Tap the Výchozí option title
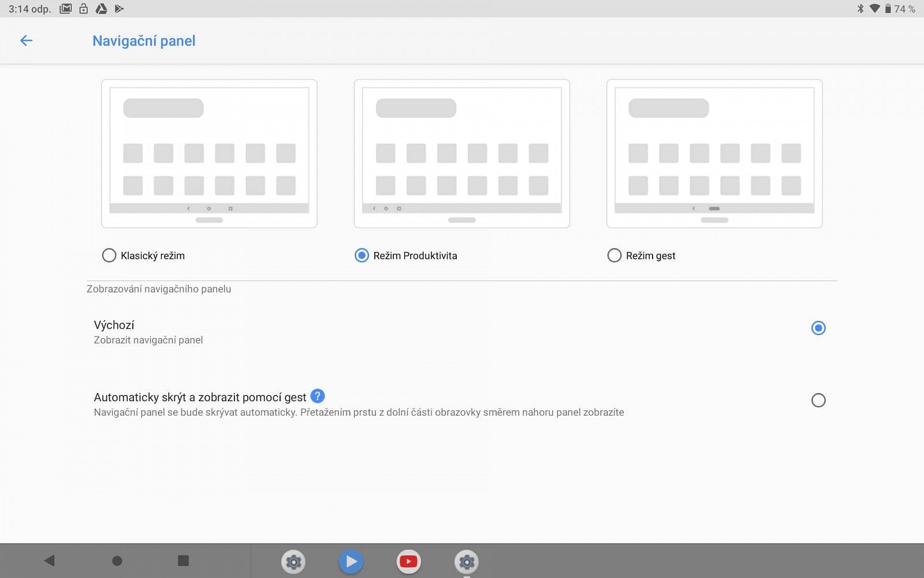 click(114, 325)
